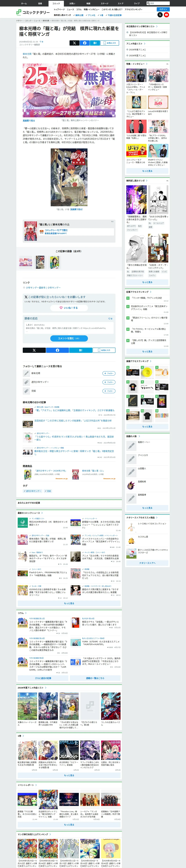186x868 pixels.
Task: Click the マンガ雑誌リスト green icon in latest news
Action: click(23, 523)
